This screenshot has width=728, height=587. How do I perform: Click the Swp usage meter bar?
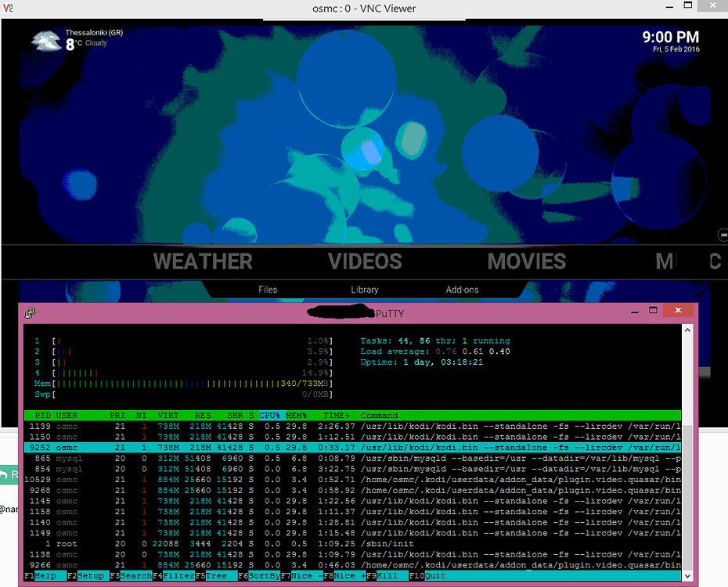(x=183, y=394)
